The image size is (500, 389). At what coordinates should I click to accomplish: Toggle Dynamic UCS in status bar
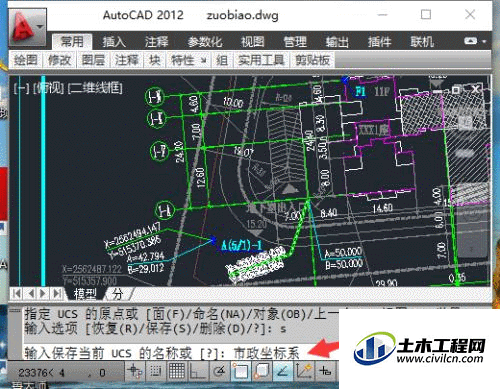point(304,371)
